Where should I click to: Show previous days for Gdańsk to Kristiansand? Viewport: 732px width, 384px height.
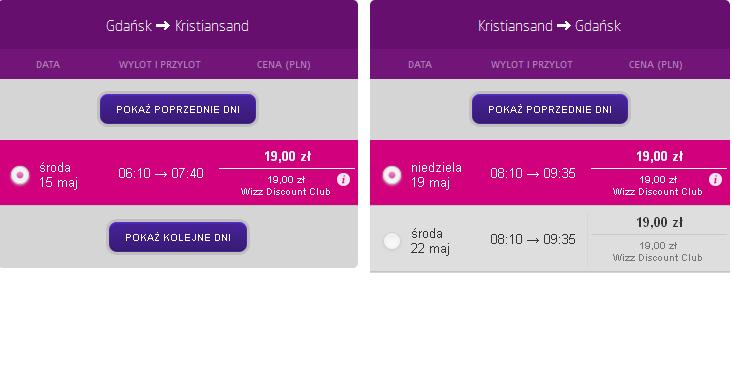[178, 109]
